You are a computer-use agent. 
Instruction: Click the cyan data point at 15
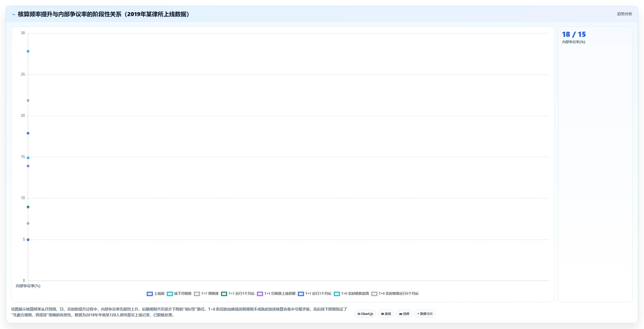28,158
